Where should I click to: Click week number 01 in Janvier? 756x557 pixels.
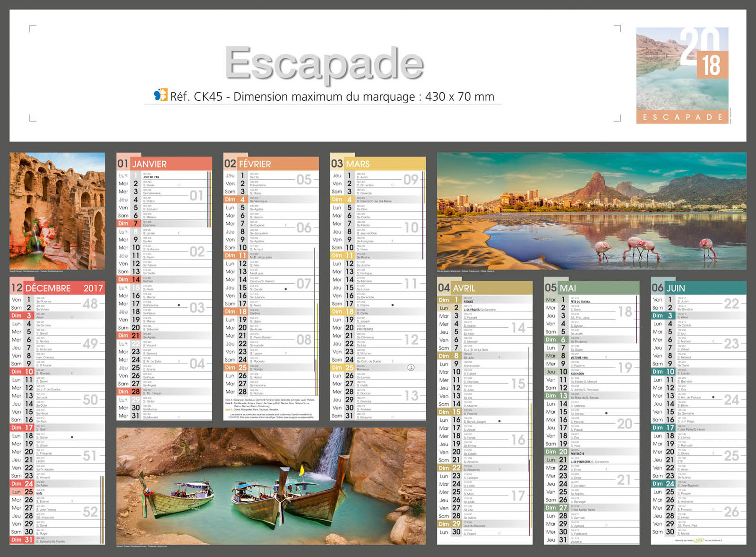pos(197,195)
